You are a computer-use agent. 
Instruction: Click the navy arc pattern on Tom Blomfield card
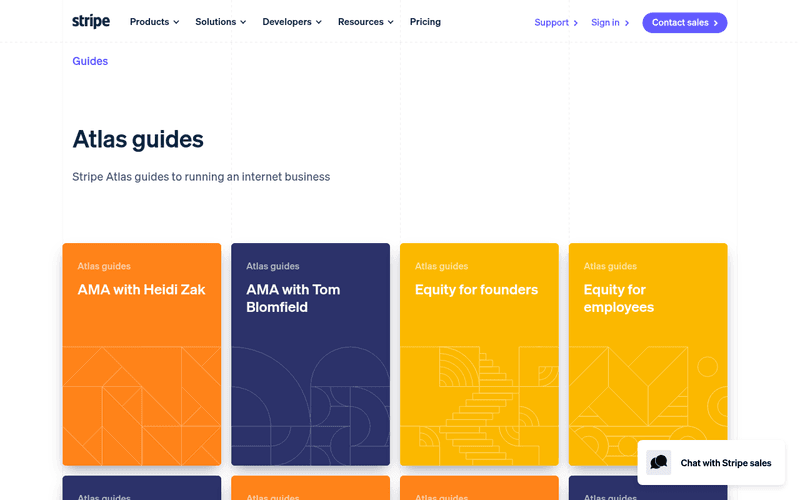(310, 406)
